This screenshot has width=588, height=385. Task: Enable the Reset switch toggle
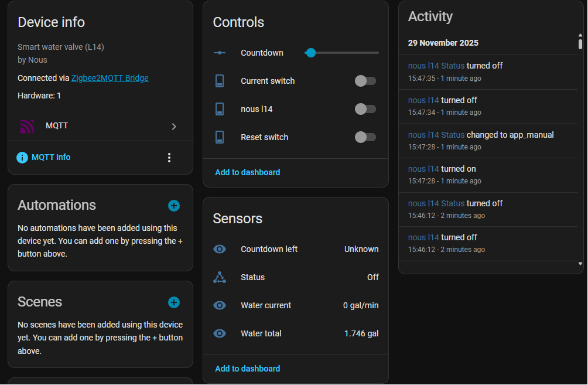[365, 137]
